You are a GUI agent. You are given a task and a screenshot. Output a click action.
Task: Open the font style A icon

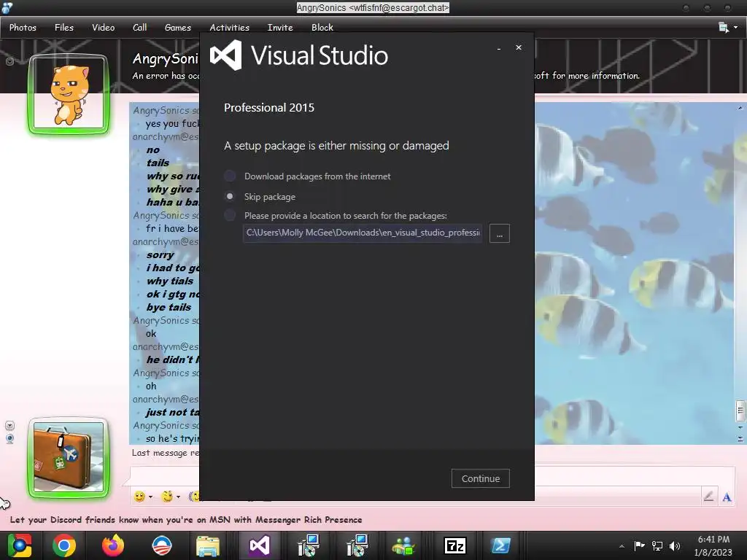(x=727, y=497)
